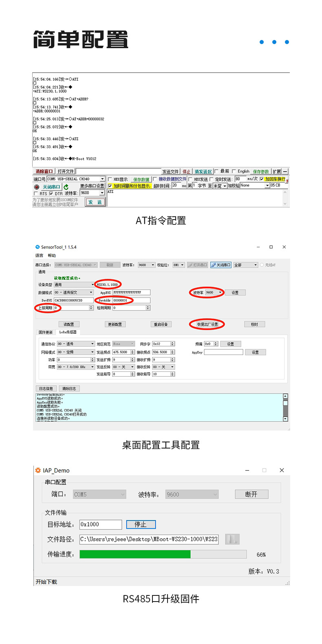Click the 清发送区 button
Viewport: 322px width, 644px height.
[203, 171]
